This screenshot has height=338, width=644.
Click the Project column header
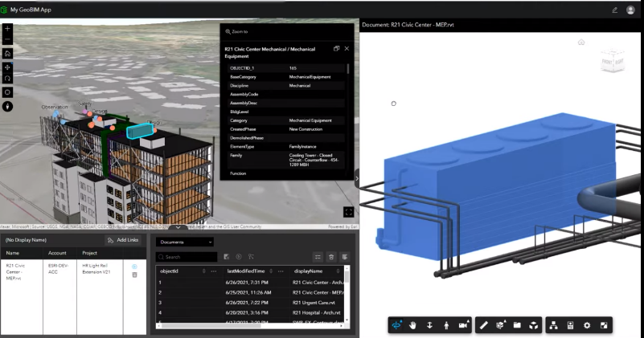pos(89,253)
